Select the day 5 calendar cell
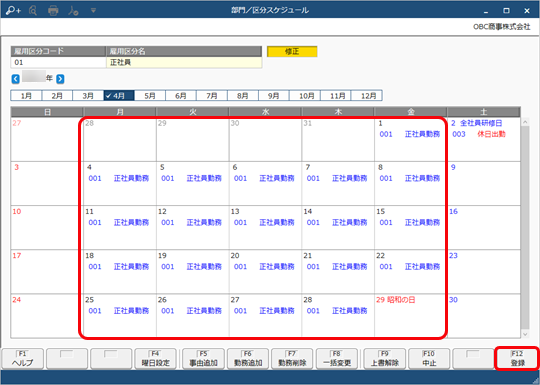 point(193,184)
